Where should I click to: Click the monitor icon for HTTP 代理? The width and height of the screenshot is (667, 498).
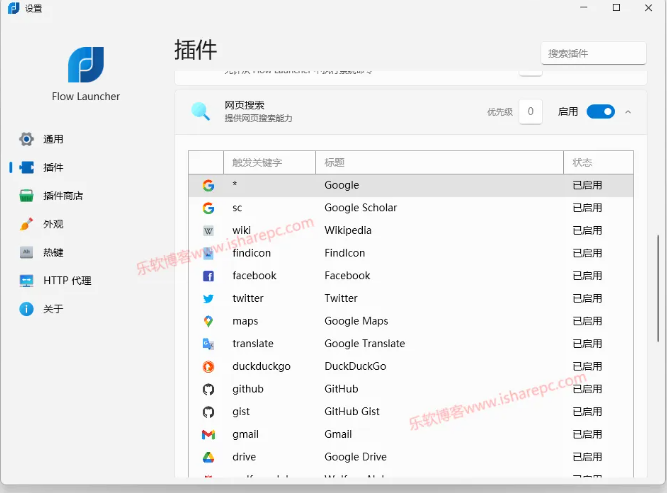(x=26, y=281)
